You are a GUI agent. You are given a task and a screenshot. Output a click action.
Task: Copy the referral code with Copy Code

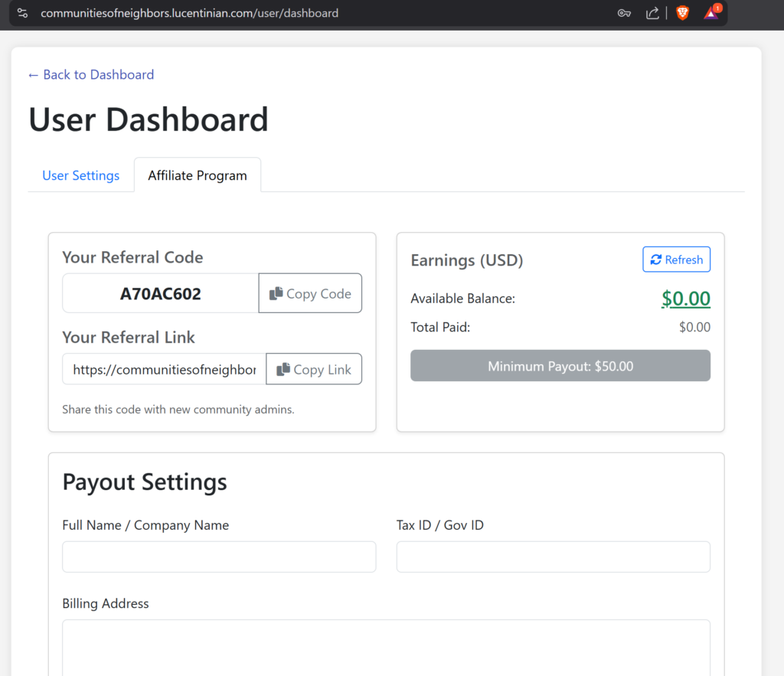point(310,293)
